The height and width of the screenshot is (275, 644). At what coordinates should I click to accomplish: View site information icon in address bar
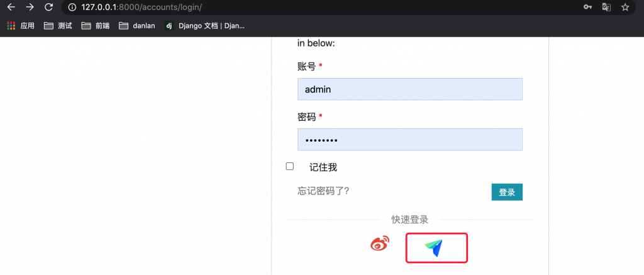pos(72,8)
